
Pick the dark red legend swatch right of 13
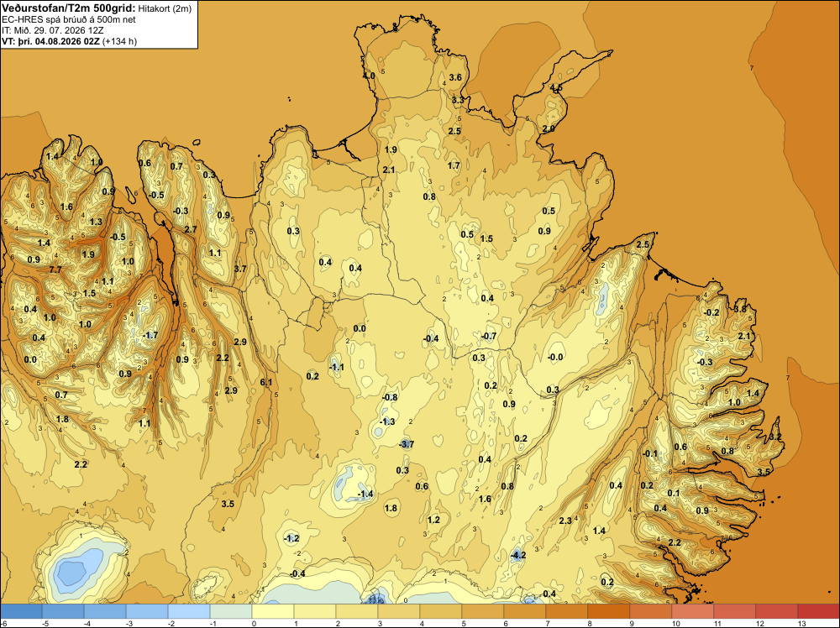pos(818,611)
